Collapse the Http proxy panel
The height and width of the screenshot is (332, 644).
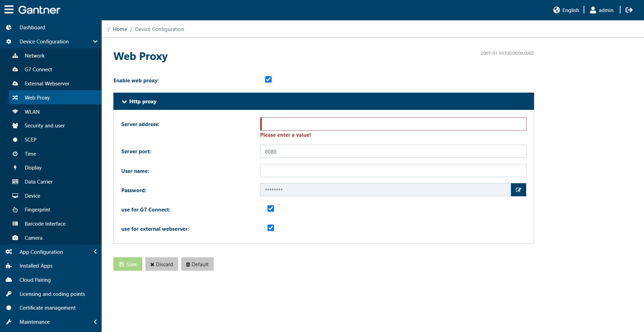coord(324,102)
